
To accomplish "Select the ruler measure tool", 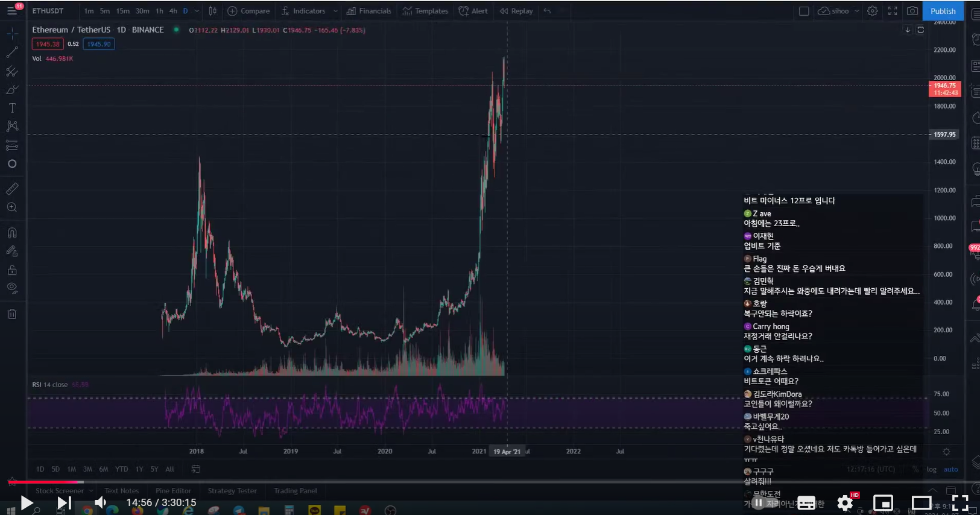I will tap(12, 189).
